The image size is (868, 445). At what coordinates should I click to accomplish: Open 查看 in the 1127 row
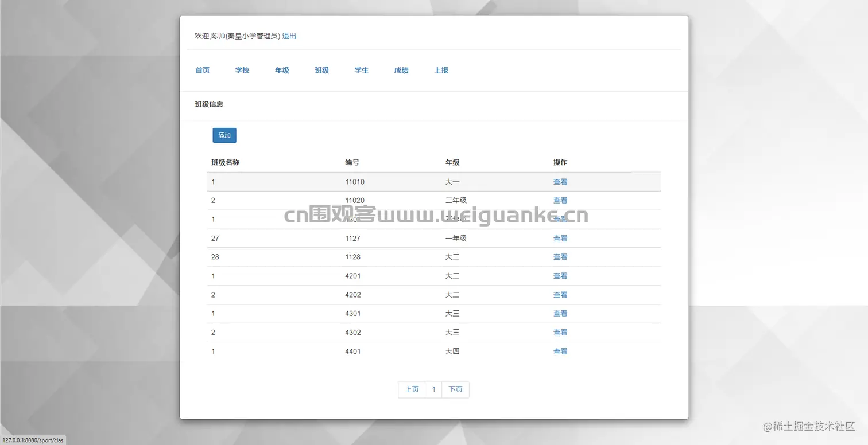point(560,239)
